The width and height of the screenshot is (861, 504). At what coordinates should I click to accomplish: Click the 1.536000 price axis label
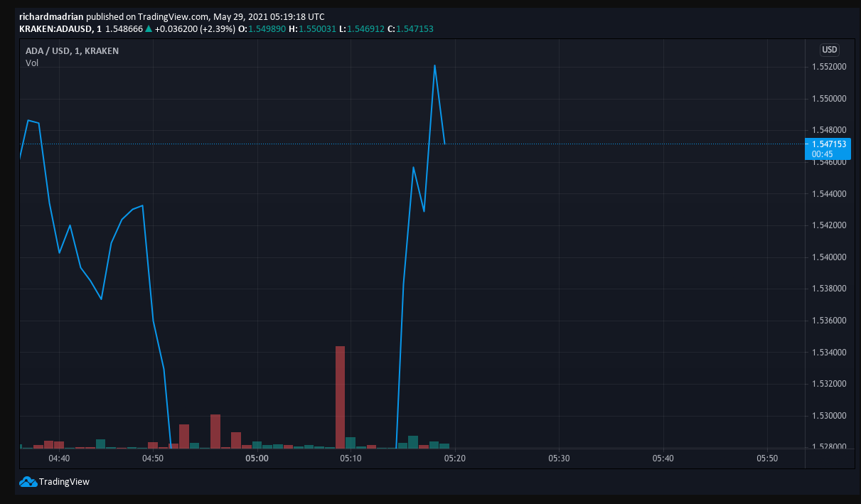pos(828,321)
